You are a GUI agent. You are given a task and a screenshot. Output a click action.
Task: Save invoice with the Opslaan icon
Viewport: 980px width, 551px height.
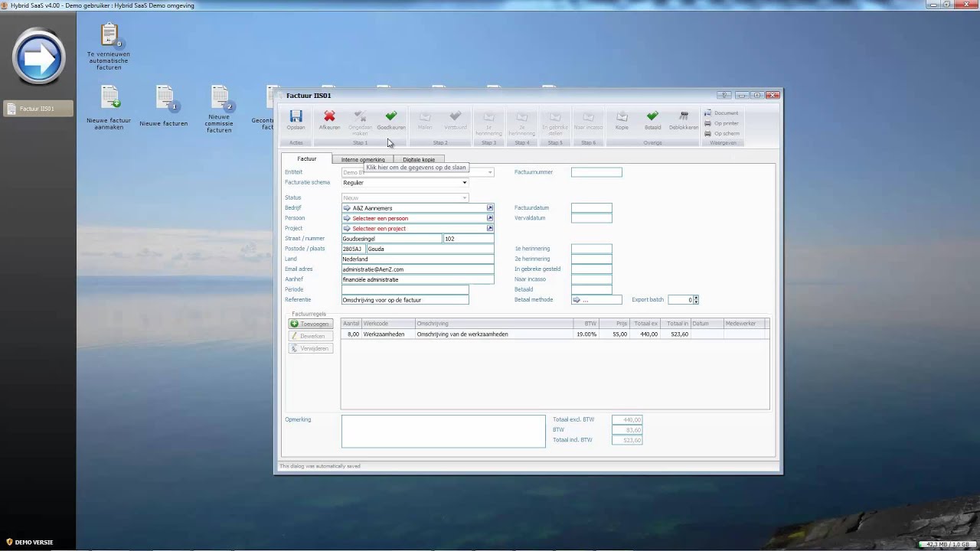point(296,120)
